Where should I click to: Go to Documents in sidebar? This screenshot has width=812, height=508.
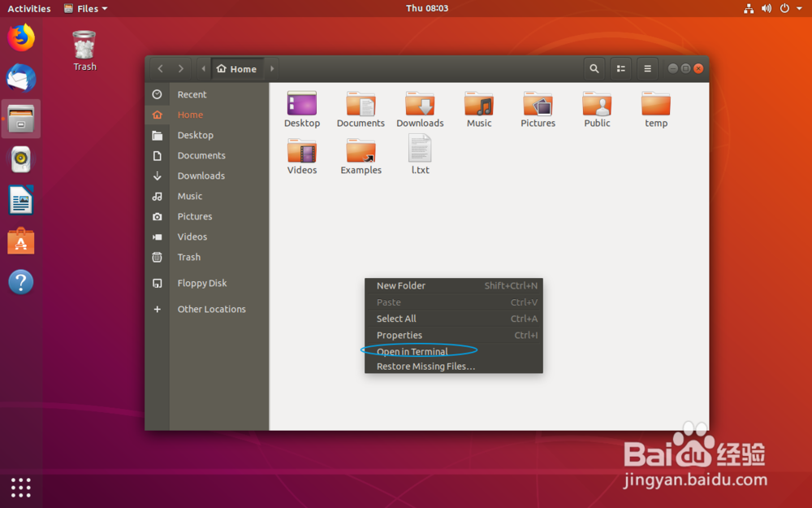pos(206,155)
